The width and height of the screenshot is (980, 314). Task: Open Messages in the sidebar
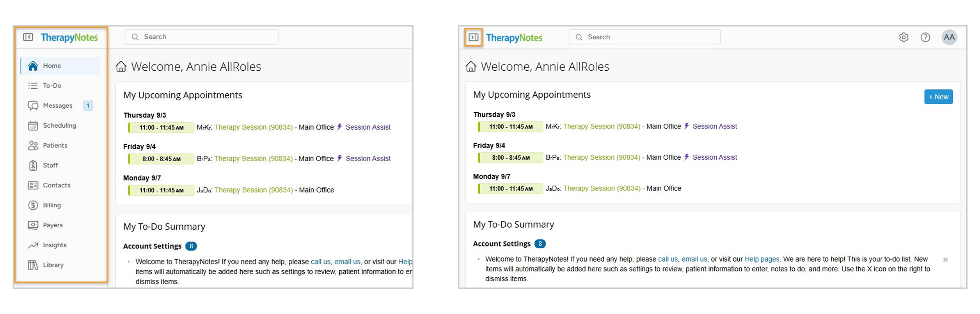(60, 105)
